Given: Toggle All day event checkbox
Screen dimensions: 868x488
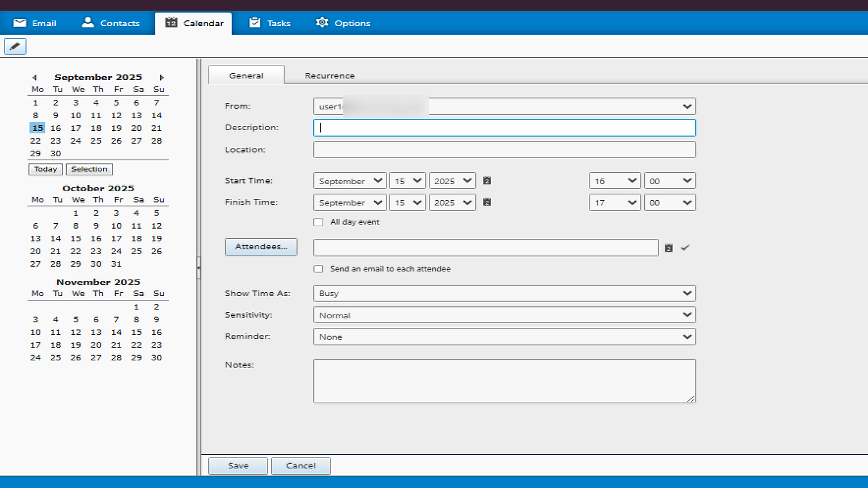Looking at the screenshot, I should (x=318, y=222).
